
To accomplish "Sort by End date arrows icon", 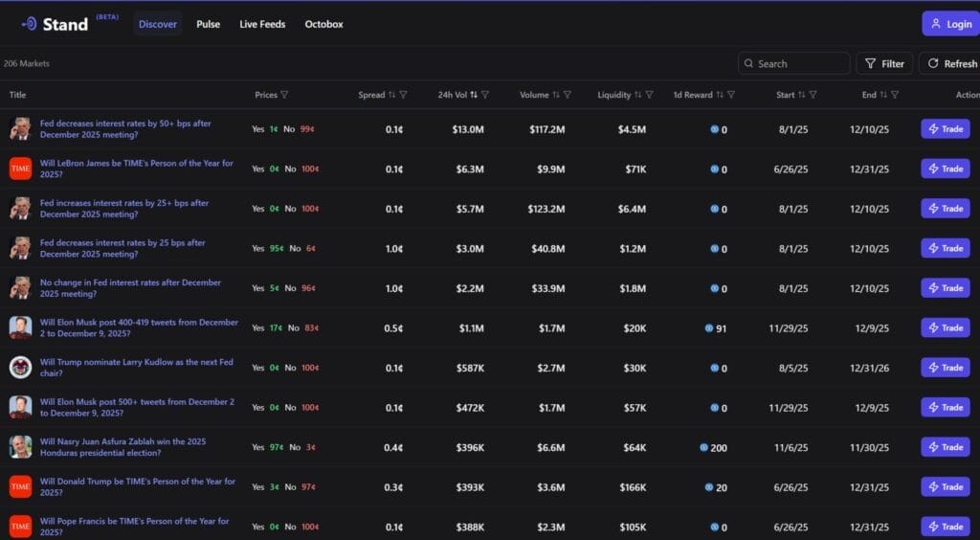I will (883, 95).
